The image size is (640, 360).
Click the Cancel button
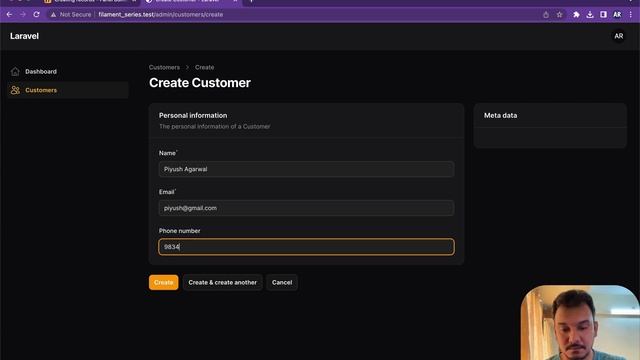(282, 282)
